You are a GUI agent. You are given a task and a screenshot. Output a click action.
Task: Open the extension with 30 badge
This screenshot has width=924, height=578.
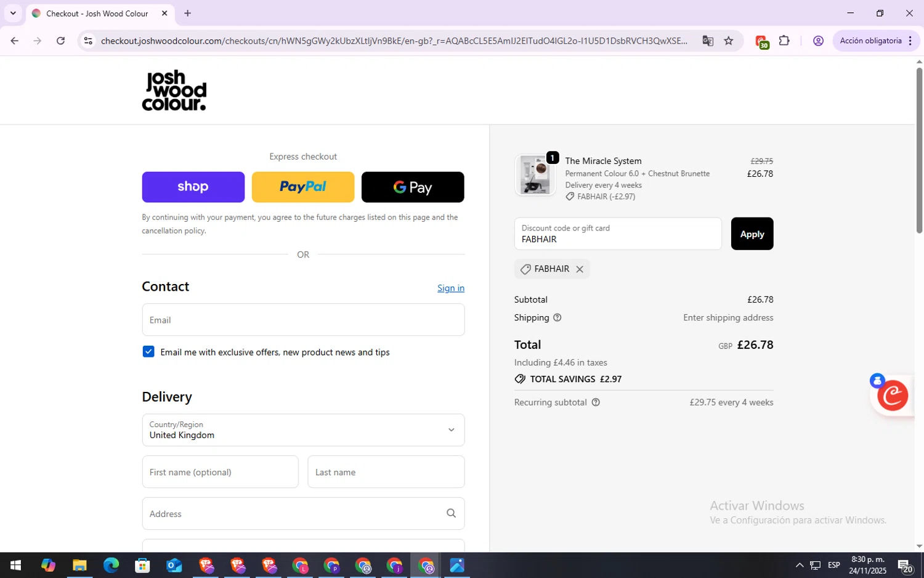pos(761,41)
